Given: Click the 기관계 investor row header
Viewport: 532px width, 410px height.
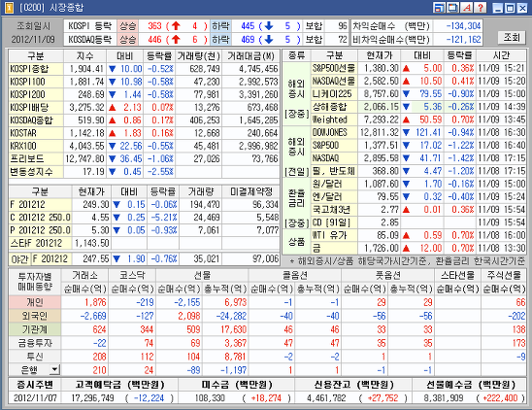Looking at the screenshot, I should click(35, 329).
